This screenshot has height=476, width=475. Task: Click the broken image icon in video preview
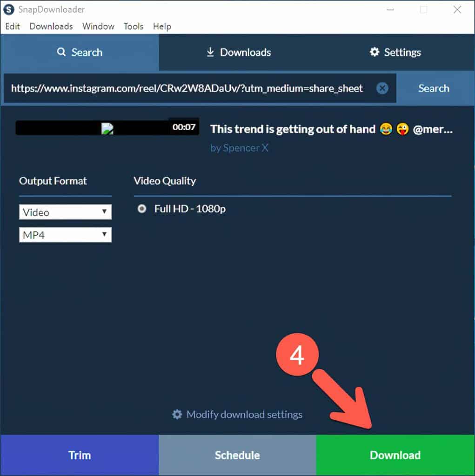click(107, 128)
